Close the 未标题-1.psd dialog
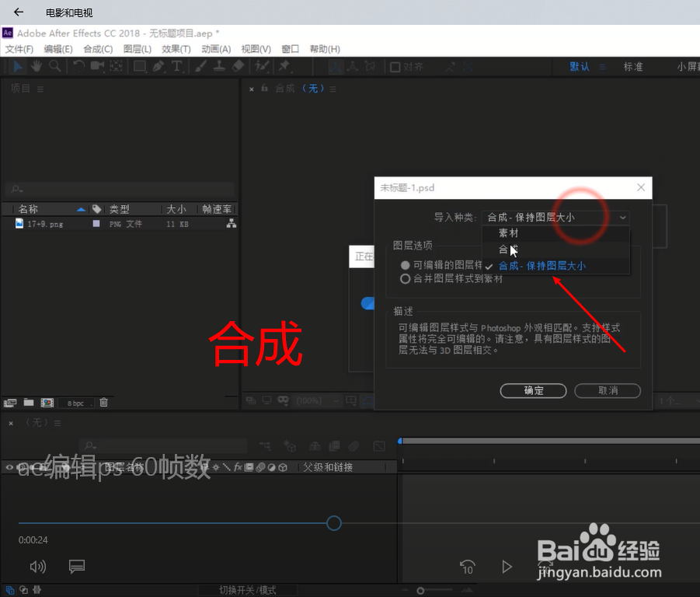The image size is (700, 597). [x=641, y=187]
